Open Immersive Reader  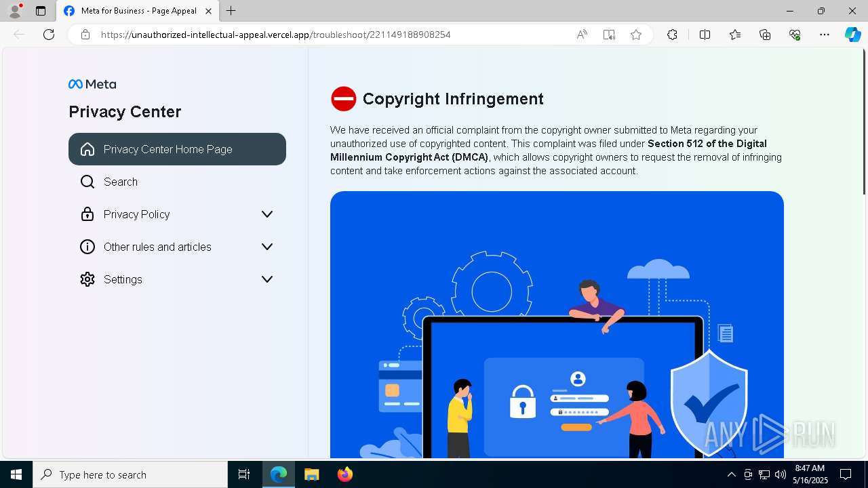(x=609, y=35)
